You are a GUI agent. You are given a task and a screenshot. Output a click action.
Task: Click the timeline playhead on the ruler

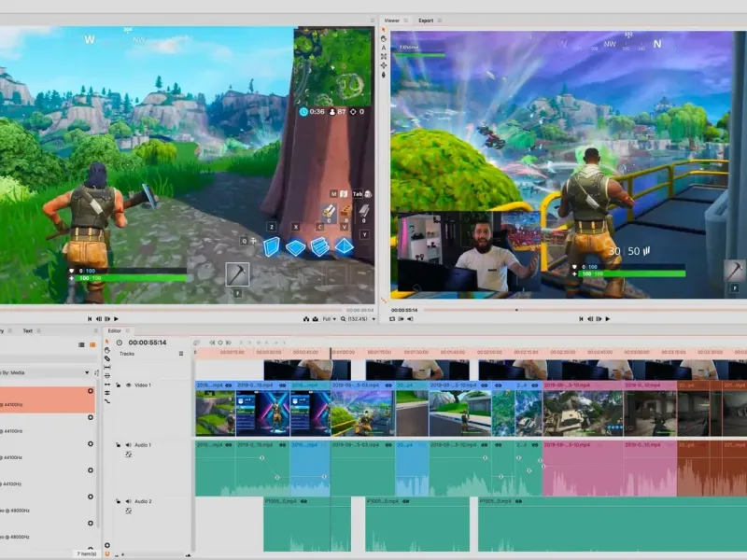pos(331,353)
